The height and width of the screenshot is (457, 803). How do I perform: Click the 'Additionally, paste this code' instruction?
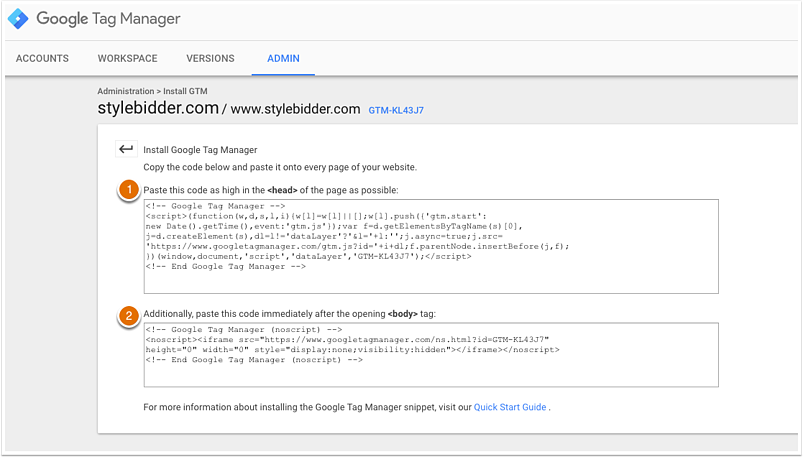click(x=289, y=314)
